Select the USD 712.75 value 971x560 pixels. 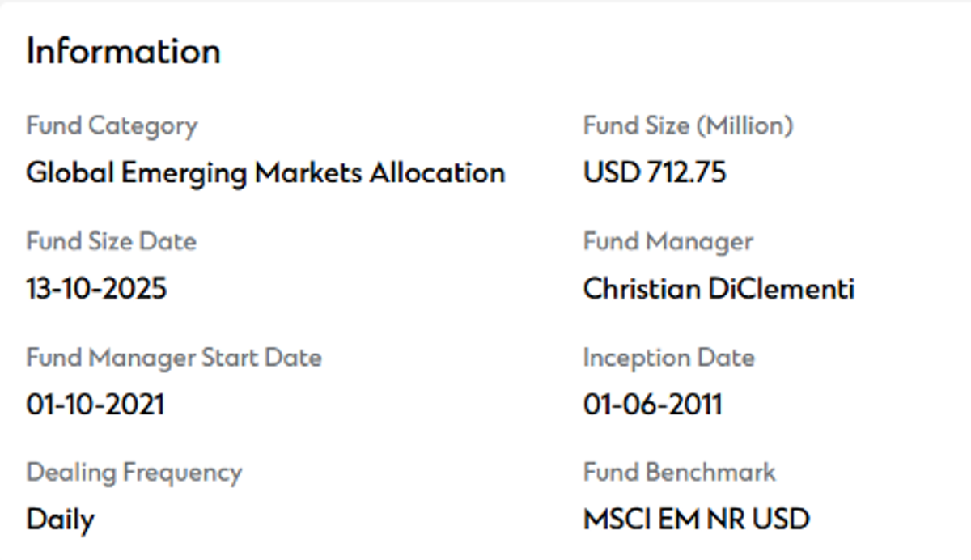[x=655, y=172]
